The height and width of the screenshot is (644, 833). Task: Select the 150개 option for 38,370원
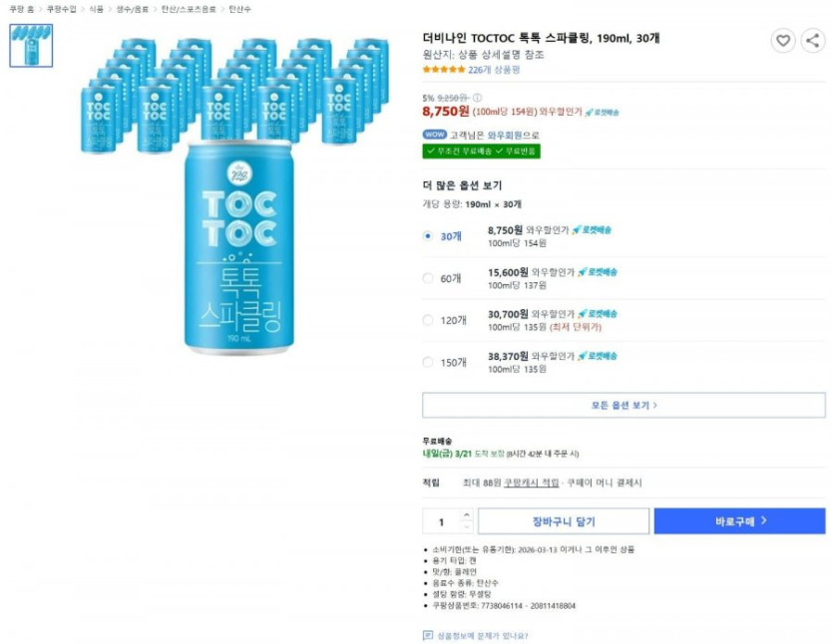pyautogui.click(x=428, y=362)
